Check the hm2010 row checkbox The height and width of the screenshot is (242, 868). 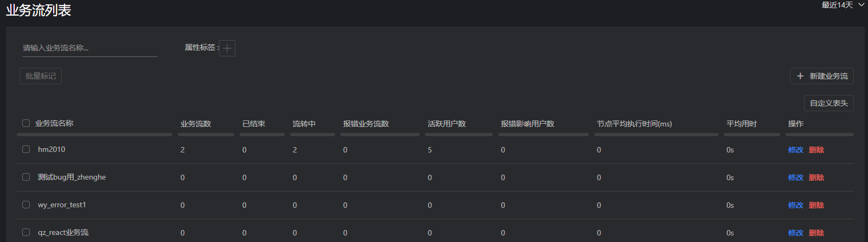point(26,149)
